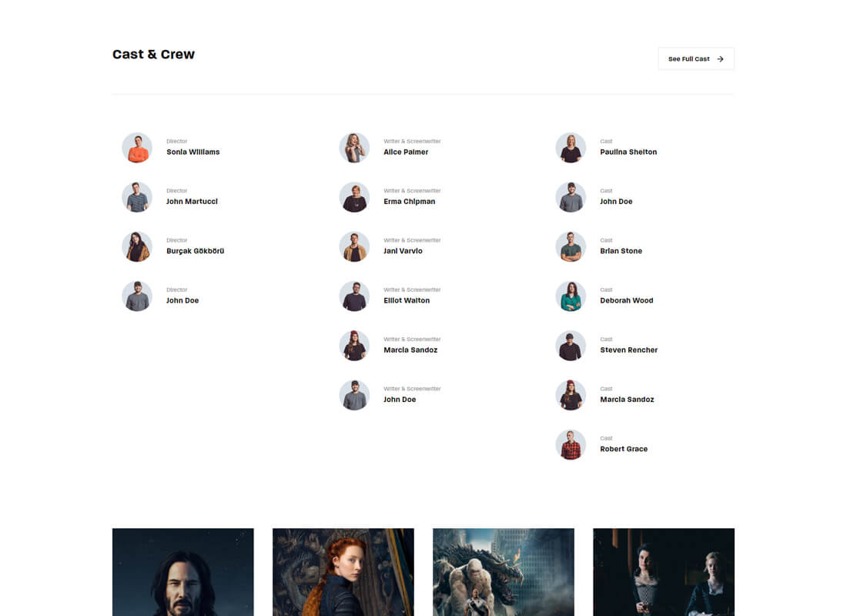Click Robert Grace's avatar in plaid shirt
The width and height of the screenshot is (847, 616).
tap(571, 445)
